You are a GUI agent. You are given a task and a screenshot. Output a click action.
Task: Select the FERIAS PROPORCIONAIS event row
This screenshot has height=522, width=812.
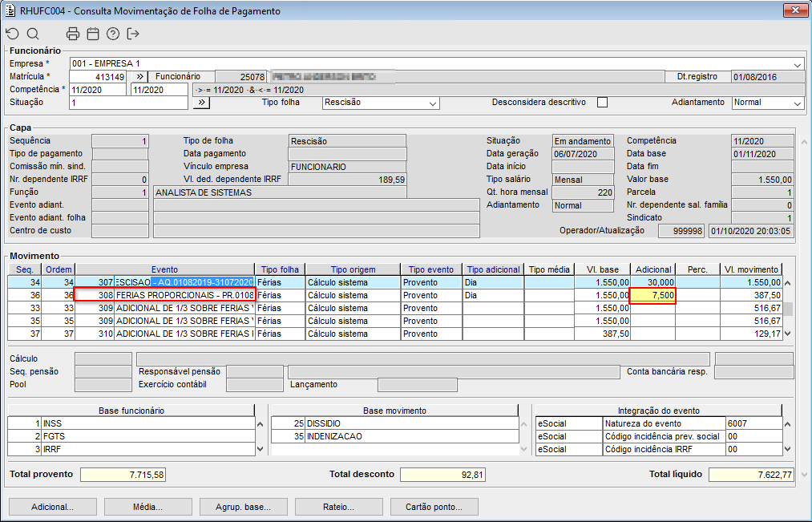pos(184,295)
